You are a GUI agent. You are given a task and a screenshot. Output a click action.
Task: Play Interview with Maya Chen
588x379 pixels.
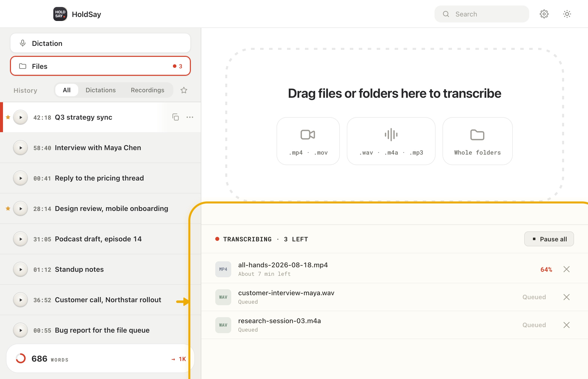pyautogui.click(x=20, y=148)
